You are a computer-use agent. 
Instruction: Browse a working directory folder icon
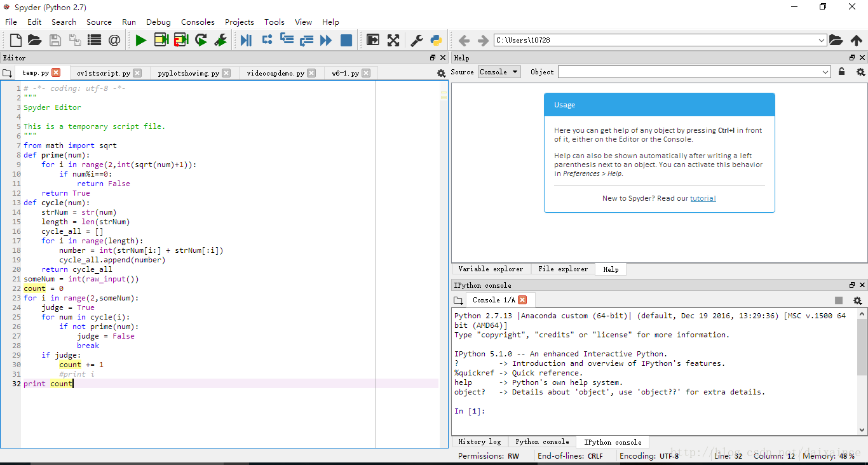tap(836, 40)
